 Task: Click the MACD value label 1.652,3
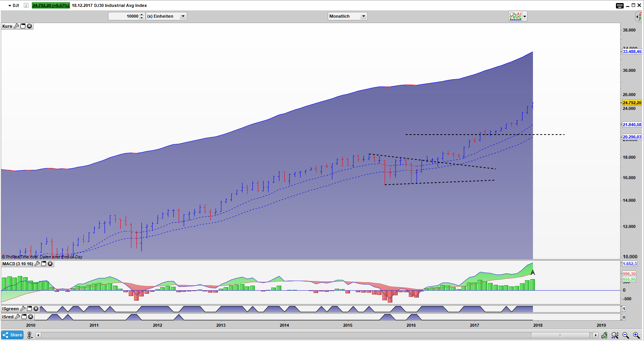click(629, 264)
